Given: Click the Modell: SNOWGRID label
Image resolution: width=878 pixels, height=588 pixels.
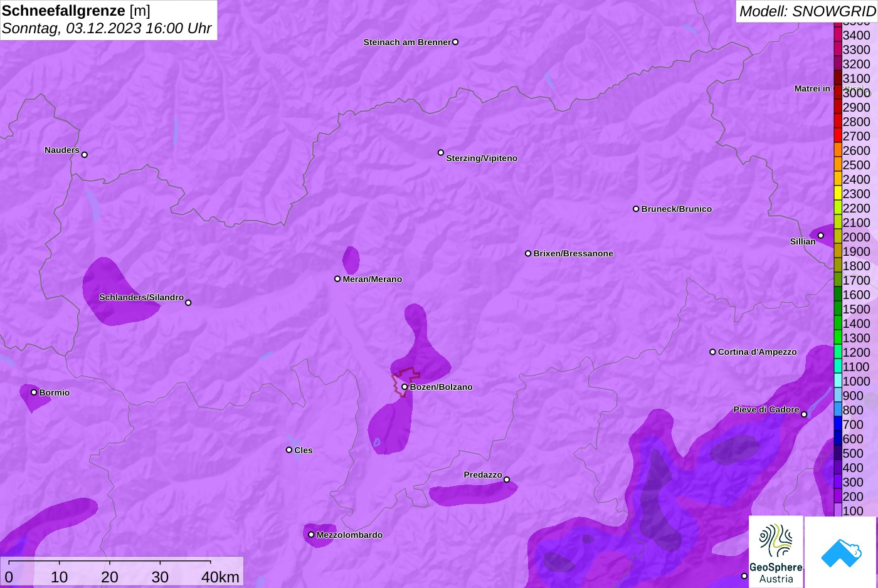Looking at the screenshot, I should [x=807, y=11].
